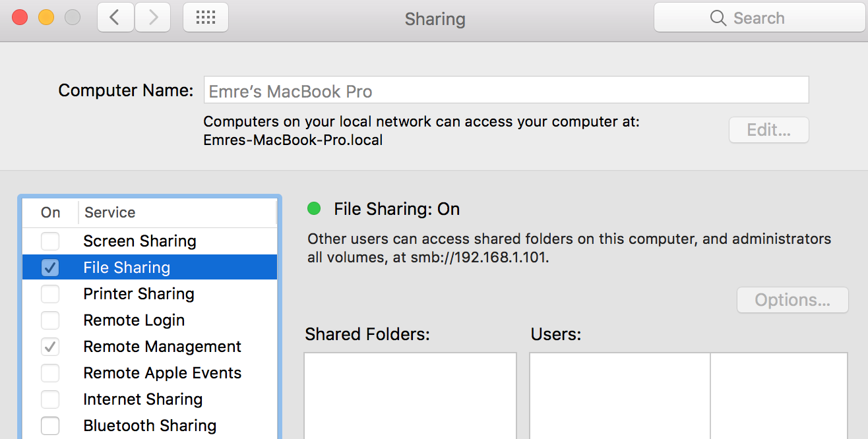Click the green File Sharing status indicator
This screenshot has height=439, width=868.
[x=314, y=209]
